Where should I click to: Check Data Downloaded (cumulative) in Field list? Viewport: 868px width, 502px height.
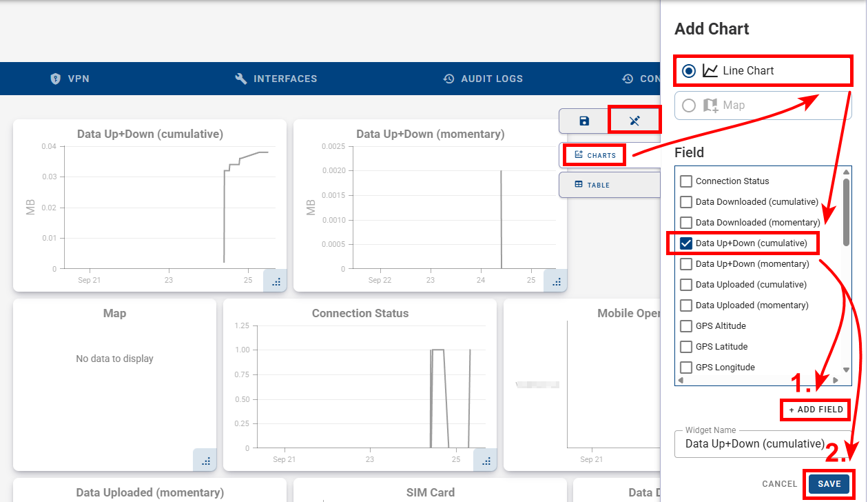(685, 201)
